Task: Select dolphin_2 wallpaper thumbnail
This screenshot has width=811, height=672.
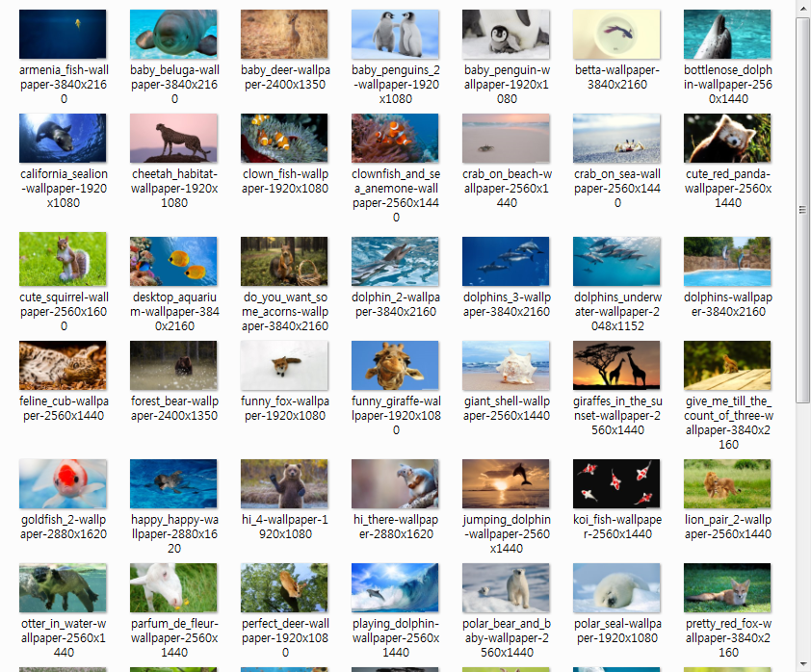Action: [395, 261]
